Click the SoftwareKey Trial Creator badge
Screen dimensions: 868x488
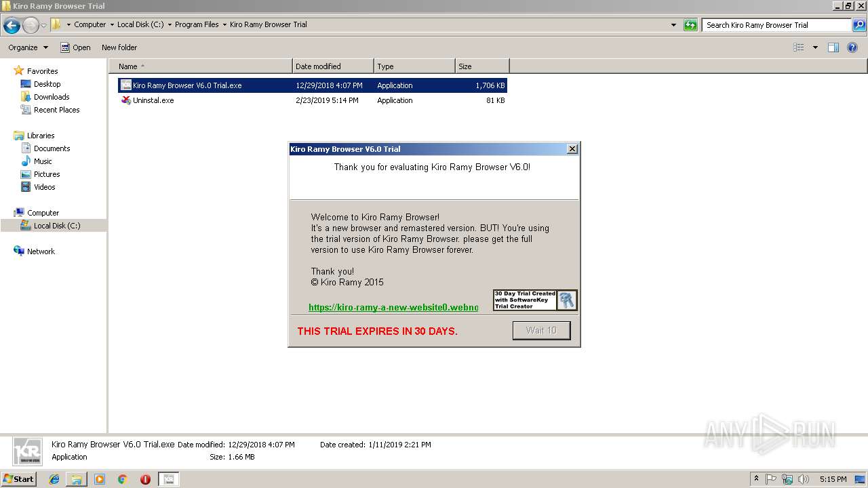coord(535,300)
